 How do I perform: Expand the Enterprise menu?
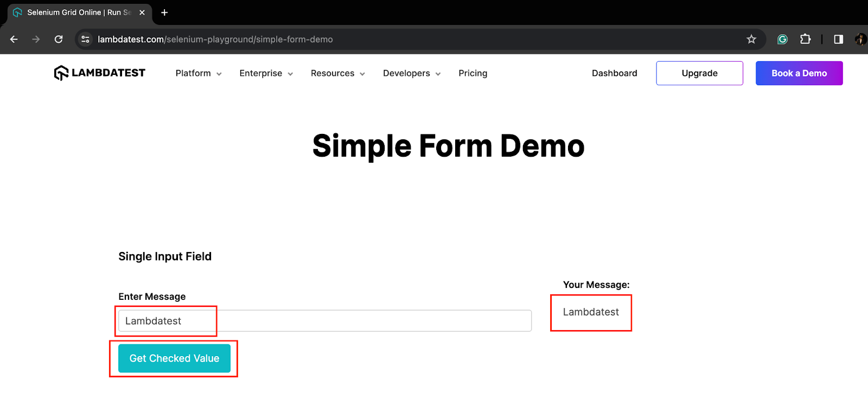click(266, 73)
